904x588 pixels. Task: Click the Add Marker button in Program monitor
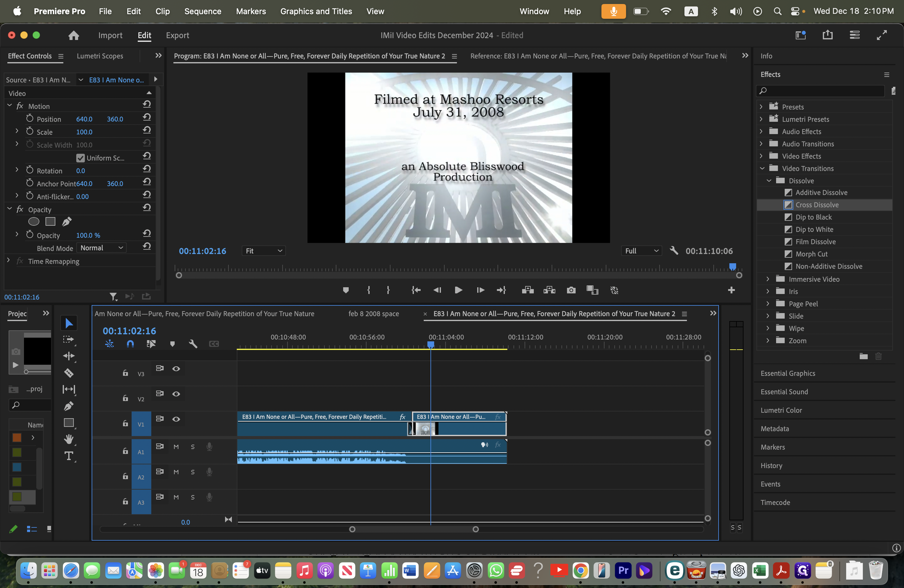pos(346,290)
